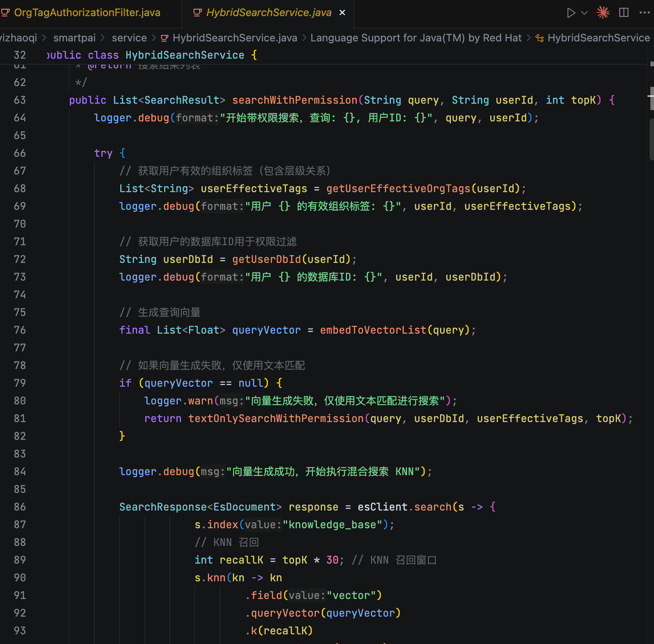Click the s.knn call on line 90

tap(210, 578)
